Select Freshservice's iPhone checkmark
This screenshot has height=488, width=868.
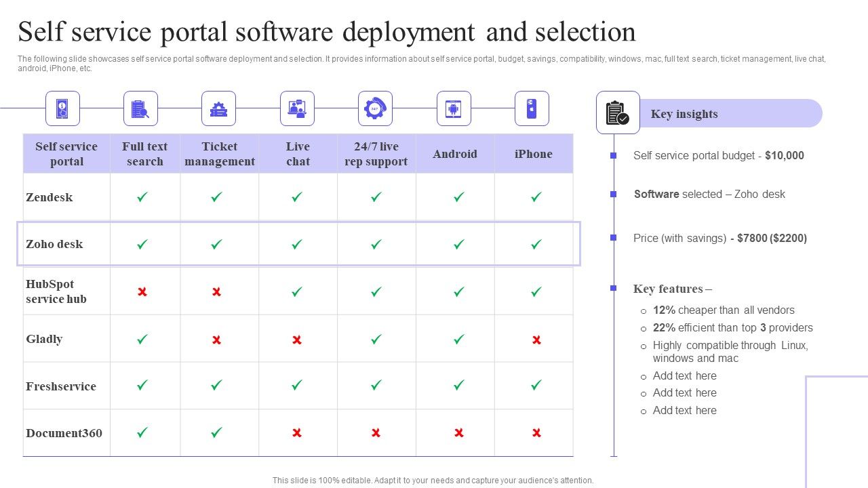pyautogui.click(x=534, y=385)
